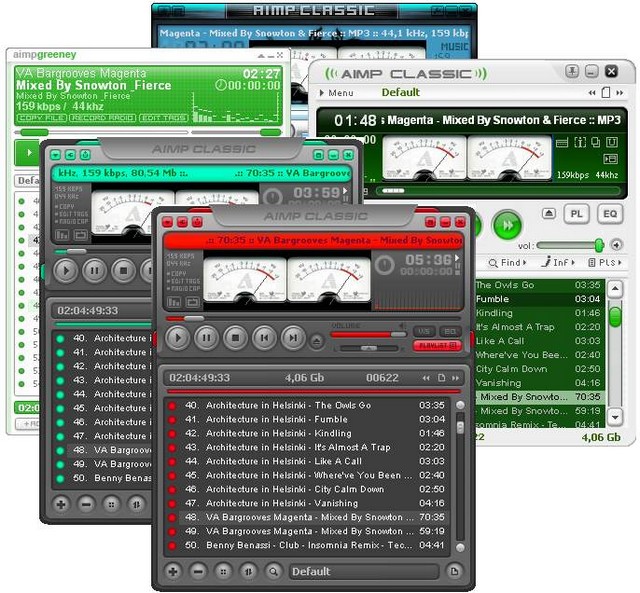This screenshot has height=593, width=640.
Task: Click the tag editor [U] icon in green display
Action: [x=612, y=142]
